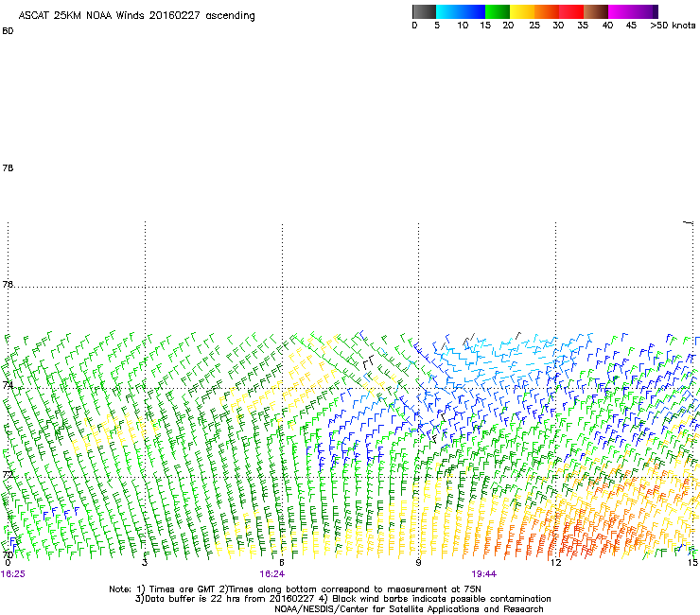Select the "Data buffer is 22 hrs" note line
The image size is (700, 615).
[342, 599]
